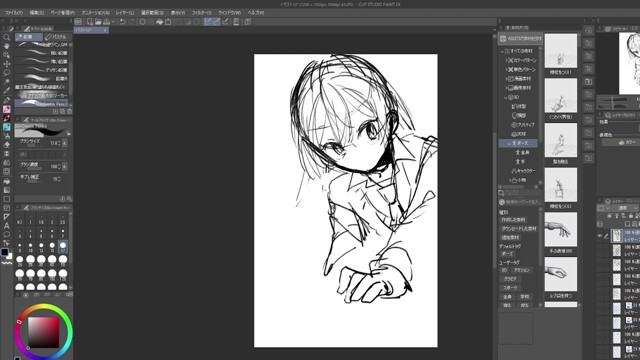Select the Eyedropper tool
This screenshot has width=640, height=360.
coord(7,91)
